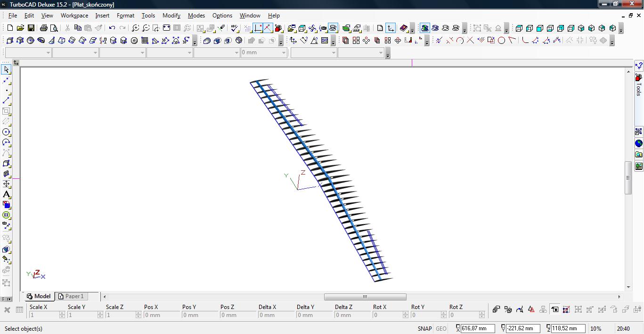Open the Modify menu
The image size is (644, 334).
coord(171,16)
